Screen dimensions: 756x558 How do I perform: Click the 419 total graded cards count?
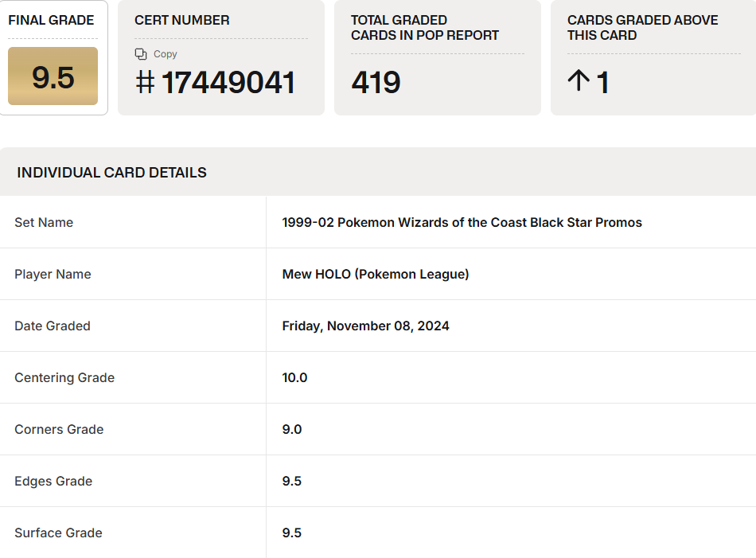376,82
